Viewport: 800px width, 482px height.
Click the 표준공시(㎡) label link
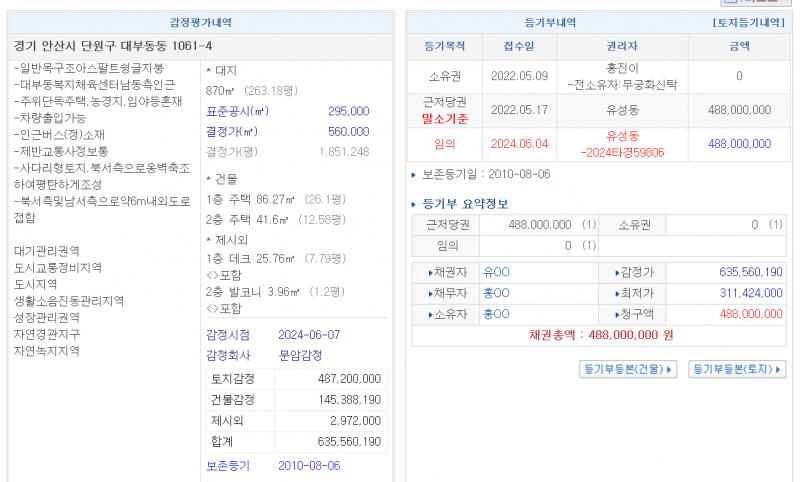(238, 111)
